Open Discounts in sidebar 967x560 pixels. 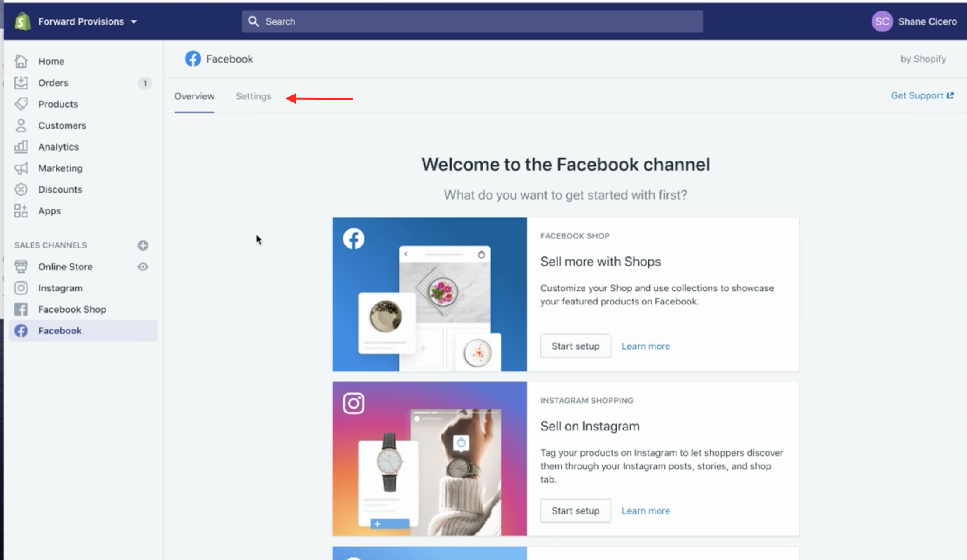pyautogui.click(x=60, y=189)
